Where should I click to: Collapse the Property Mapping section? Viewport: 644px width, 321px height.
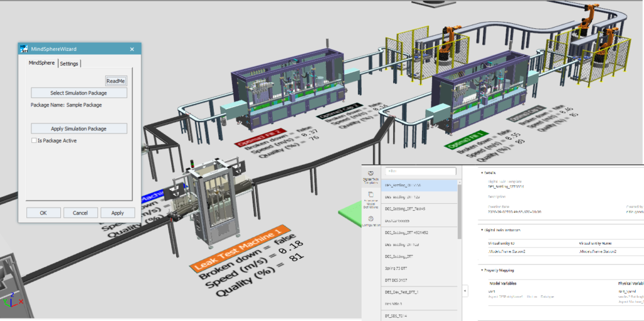pos(482,270)
